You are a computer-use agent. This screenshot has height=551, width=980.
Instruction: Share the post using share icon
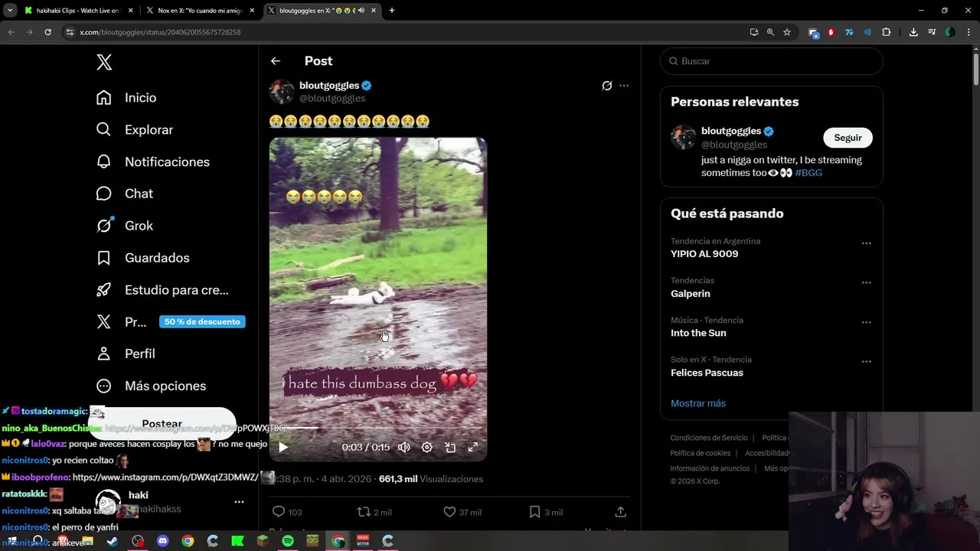pyautogui.click(x=621, y=512)
